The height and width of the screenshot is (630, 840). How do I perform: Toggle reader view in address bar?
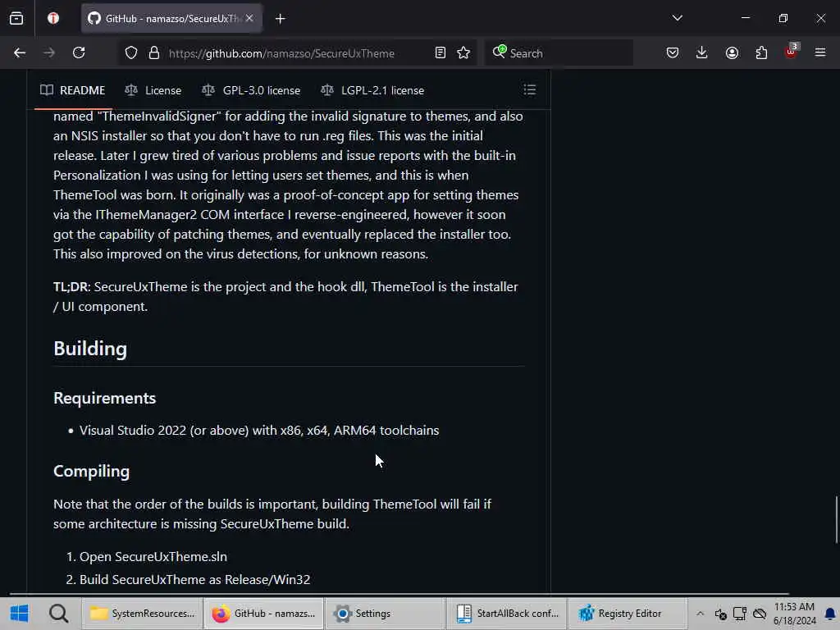click(x=441, y=53)
